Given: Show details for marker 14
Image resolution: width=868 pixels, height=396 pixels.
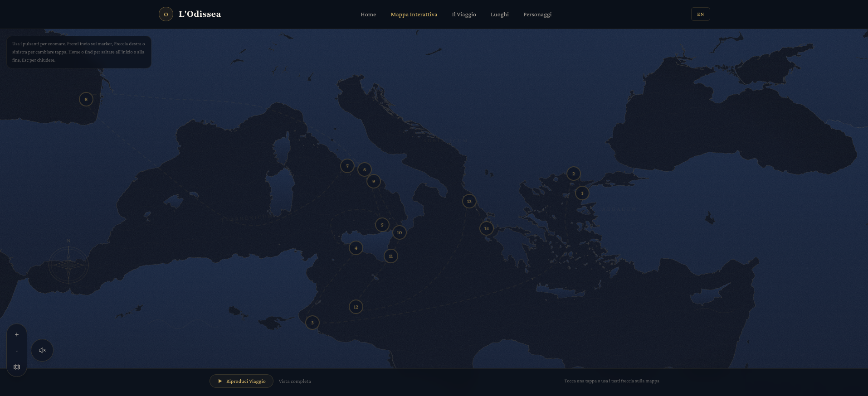Looking at the screenshot, I should (x=487, y=228).
